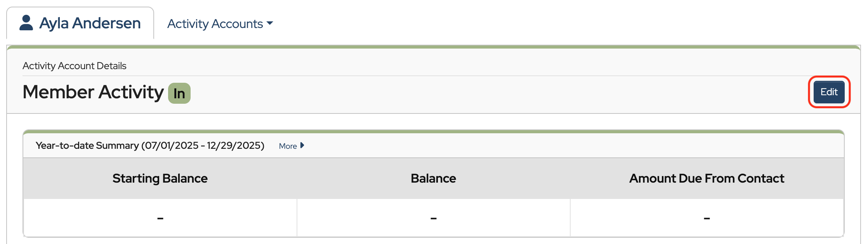Click the Balance column header
Screen dimensions: 868x244
433,178
